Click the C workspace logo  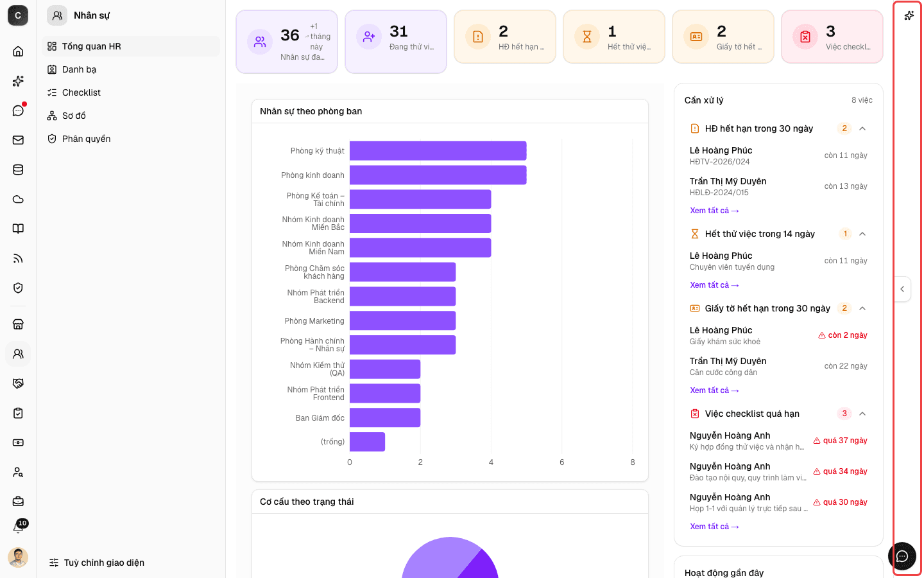pyautogui.click(x=18, y=15)
